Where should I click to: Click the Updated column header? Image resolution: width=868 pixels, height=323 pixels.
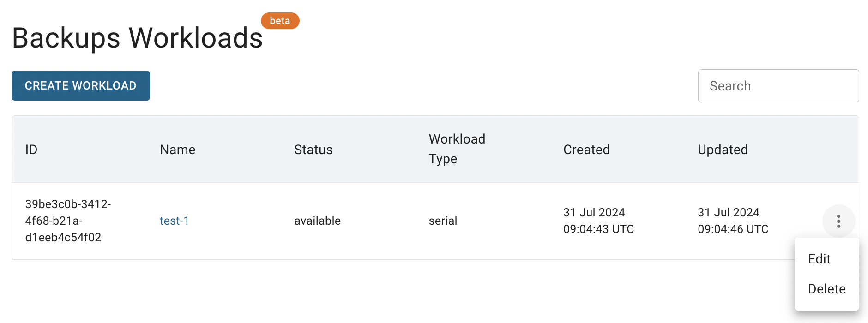pos(723,150)
